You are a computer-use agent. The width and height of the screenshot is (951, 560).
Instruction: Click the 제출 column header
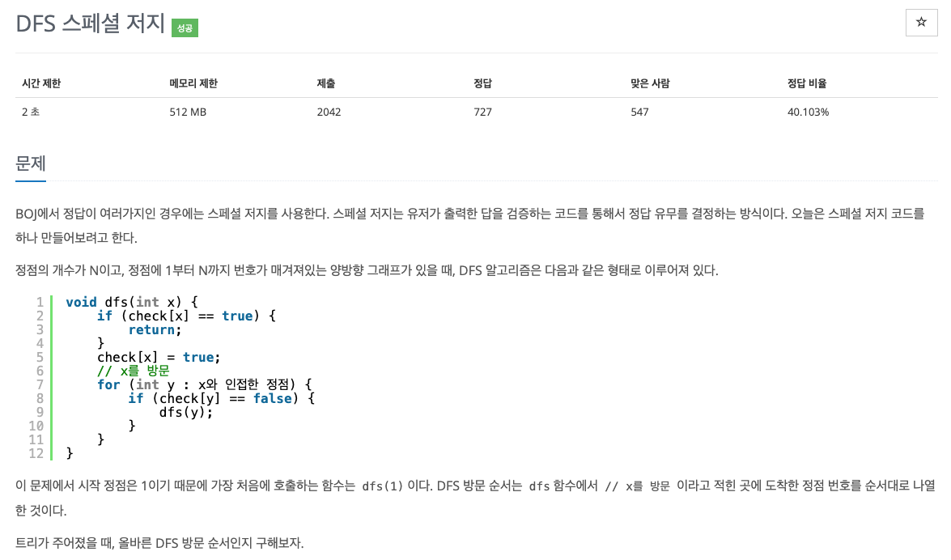pos(325,83)
